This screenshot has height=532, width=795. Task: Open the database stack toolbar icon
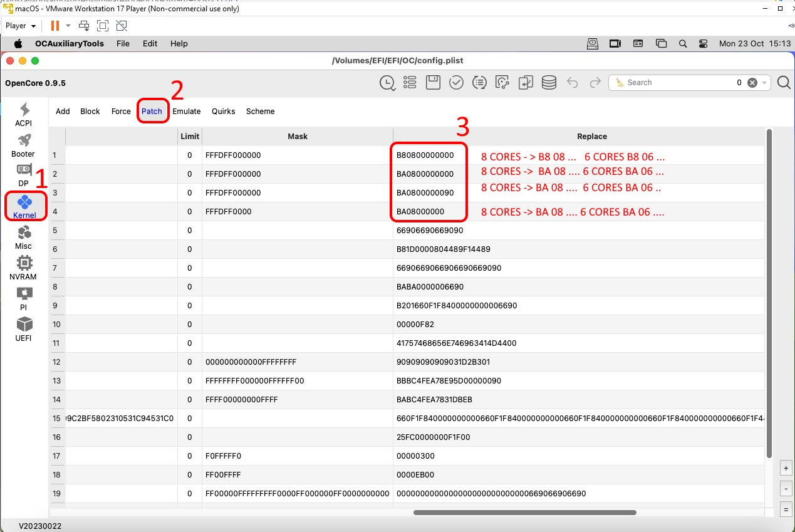coord(549,83)
